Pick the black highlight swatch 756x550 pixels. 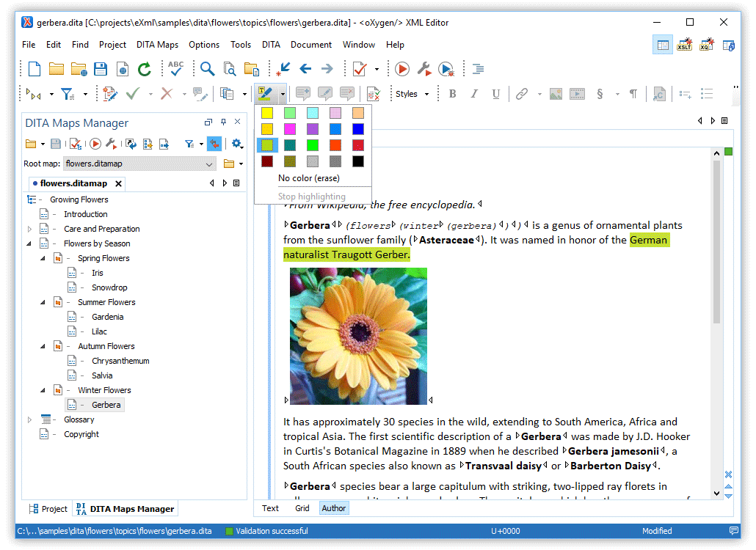[x=358, y=161]
